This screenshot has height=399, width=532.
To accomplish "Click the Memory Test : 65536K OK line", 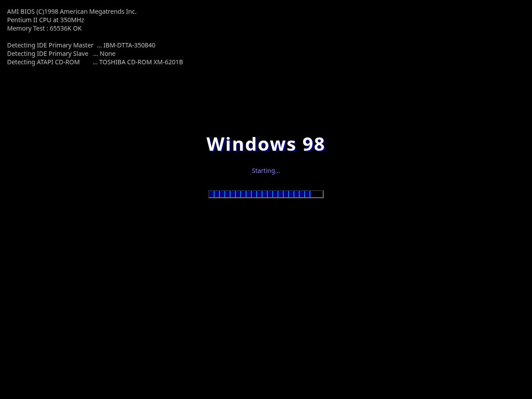I will pos(44,28).
